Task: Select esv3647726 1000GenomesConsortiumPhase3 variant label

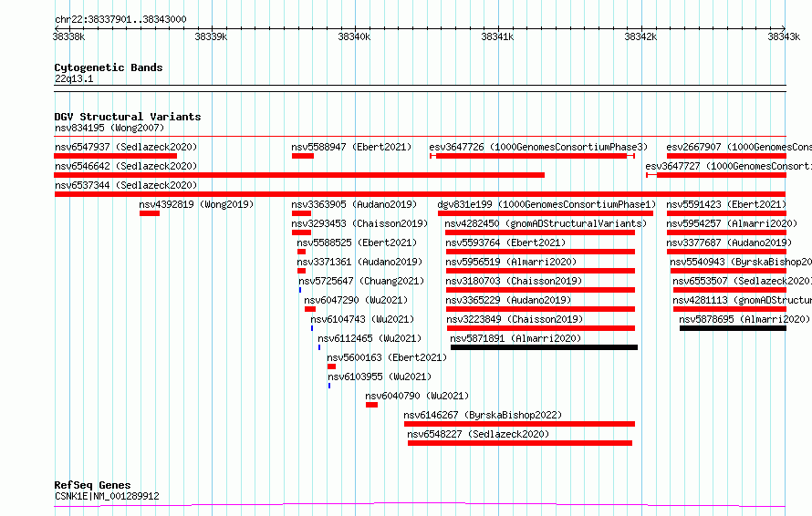Action: point(538,147)
